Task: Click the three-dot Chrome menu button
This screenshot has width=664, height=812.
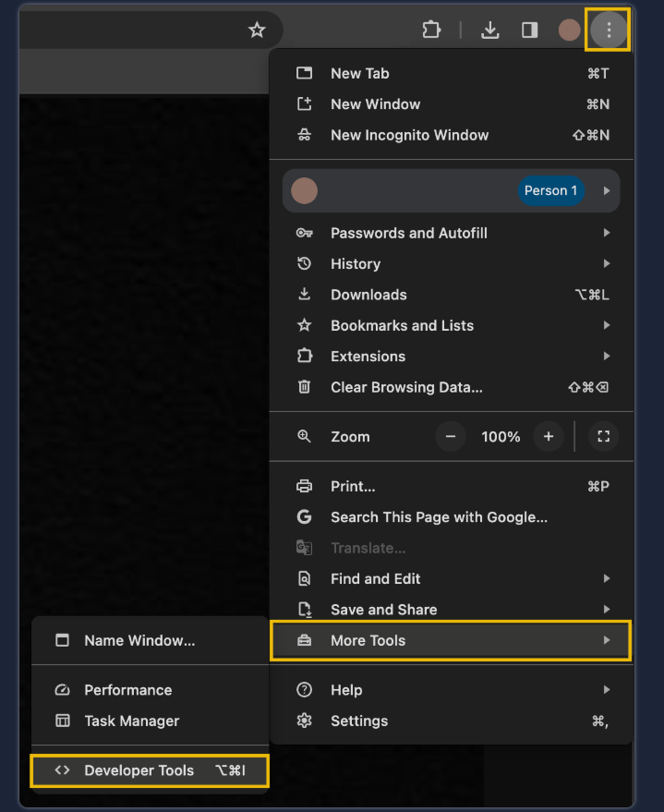Action: [x=608, y=30]
